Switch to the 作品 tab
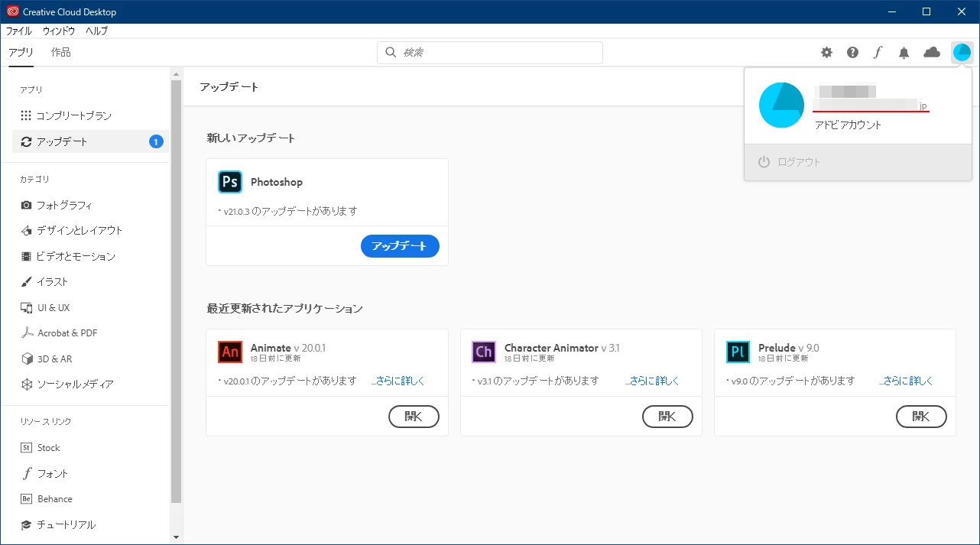The image size is (980, 545). pos(61,52)
